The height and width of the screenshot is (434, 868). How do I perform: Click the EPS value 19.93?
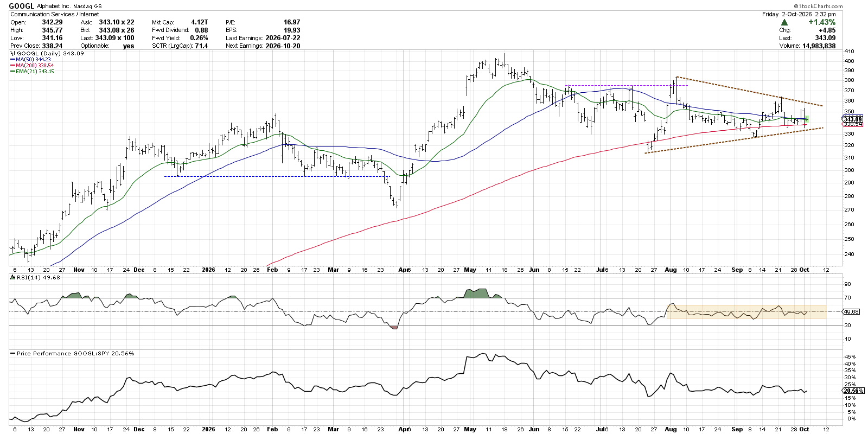click(x=292, y=30)
